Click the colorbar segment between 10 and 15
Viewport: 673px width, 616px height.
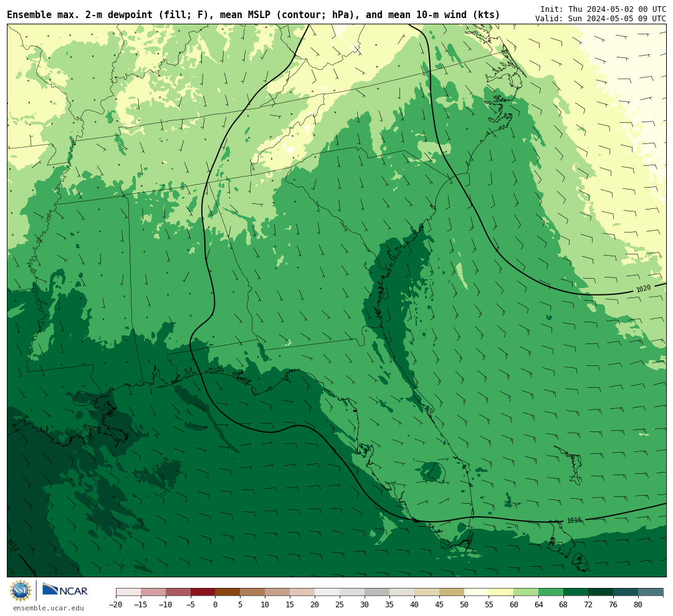[x=278, y=592]
